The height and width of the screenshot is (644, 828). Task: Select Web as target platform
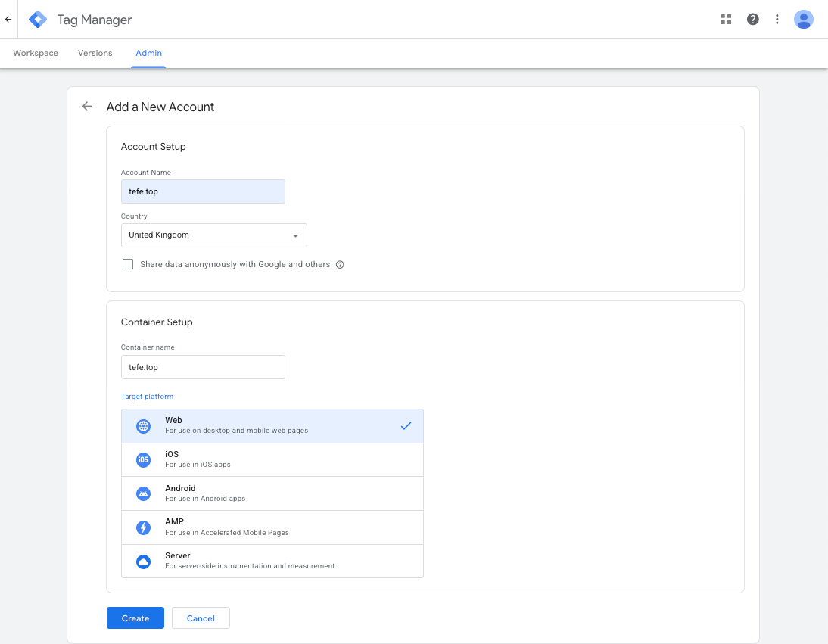tap(272, 426)
